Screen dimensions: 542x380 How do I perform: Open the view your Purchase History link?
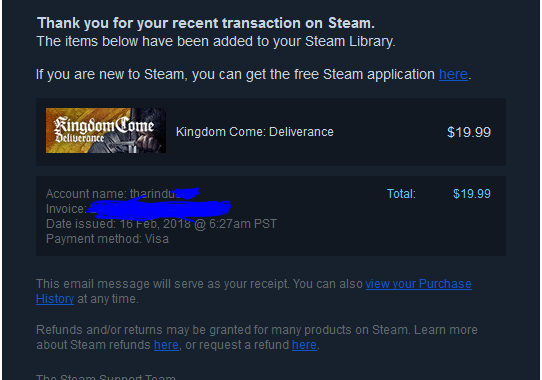pyautogui.click(x=419, y=284)
